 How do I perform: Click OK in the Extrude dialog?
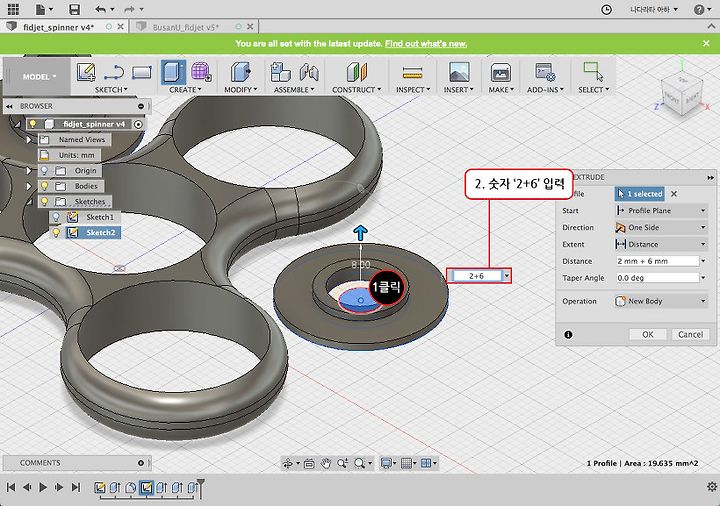coord(647,334)
